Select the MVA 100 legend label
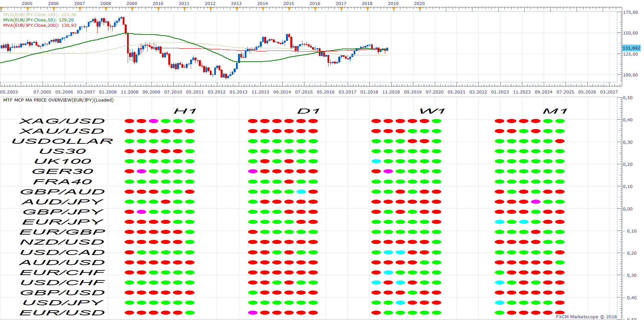The height and width of the screenshot is (320, 644). pos(40,15)
